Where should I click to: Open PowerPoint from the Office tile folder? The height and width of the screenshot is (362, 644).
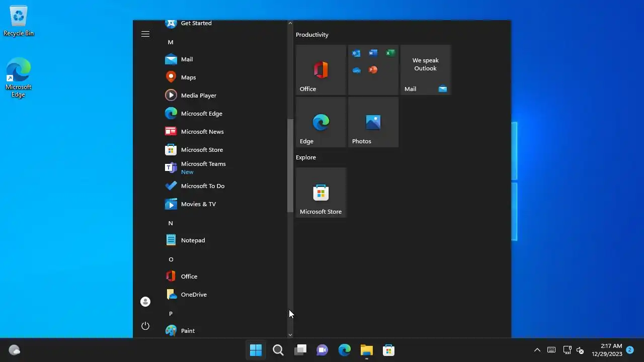[373, 70]
